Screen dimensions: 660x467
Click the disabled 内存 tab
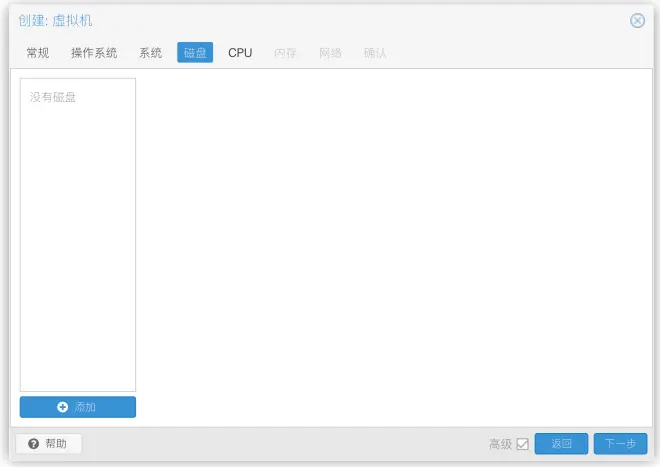click(285, 53)
